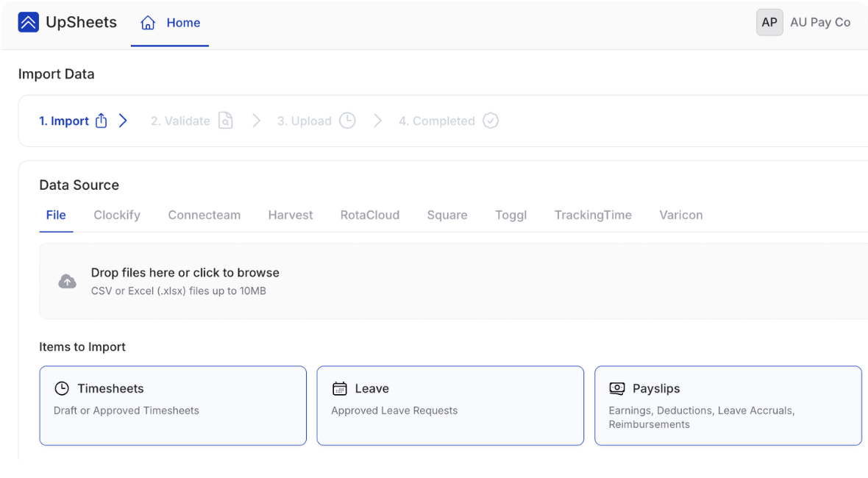Open the file browser from the drop zone
This screenshot has width=868, height=478.
click(185, 272)
